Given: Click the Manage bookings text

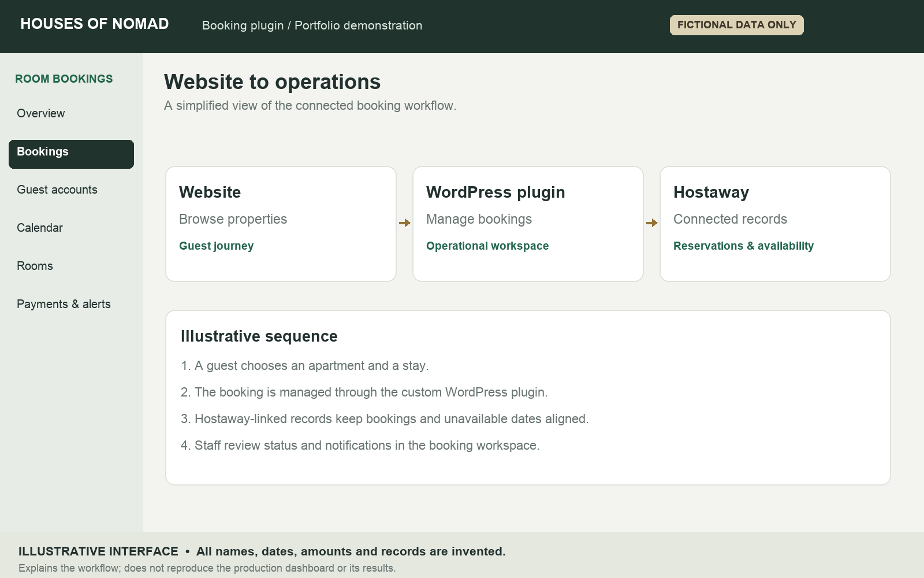Looking at the screenshot, I should [479, 219].
